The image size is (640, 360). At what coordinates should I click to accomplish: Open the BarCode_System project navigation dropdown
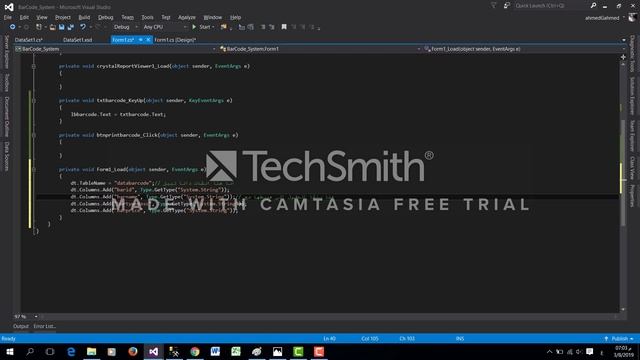tap(116, 49)
